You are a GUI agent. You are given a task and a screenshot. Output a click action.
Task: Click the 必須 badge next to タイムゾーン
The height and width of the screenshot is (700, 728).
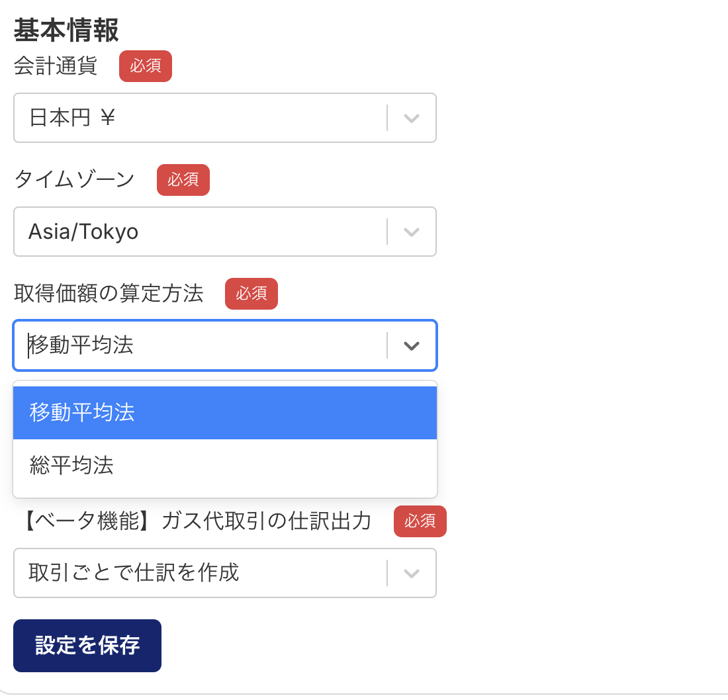tap(183, 180)
